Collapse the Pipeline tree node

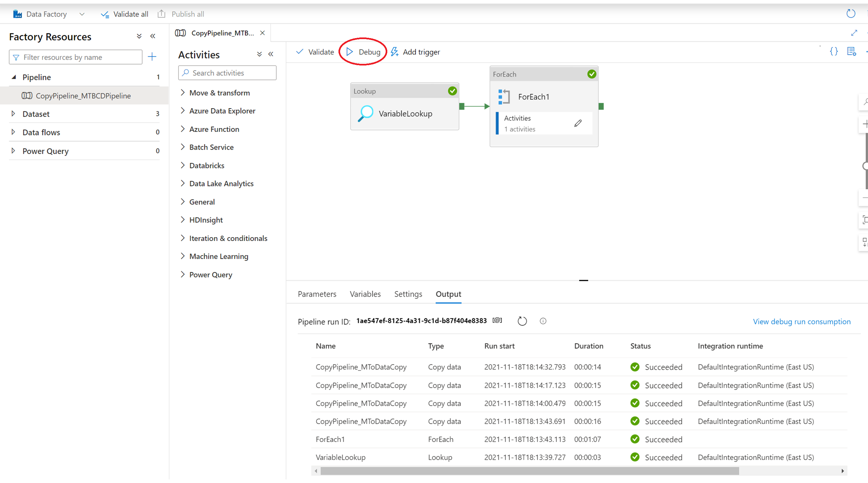[x=14, y=77]
